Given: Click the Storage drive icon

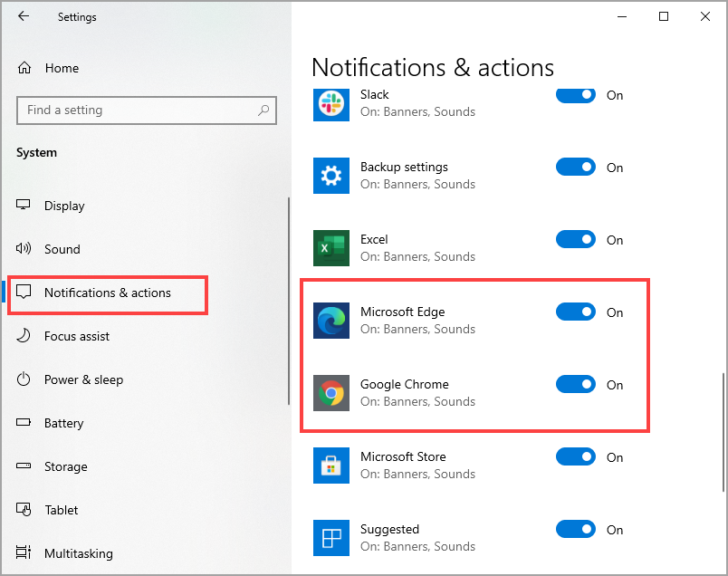Looking at the screenshot, I should click(24, 466).
